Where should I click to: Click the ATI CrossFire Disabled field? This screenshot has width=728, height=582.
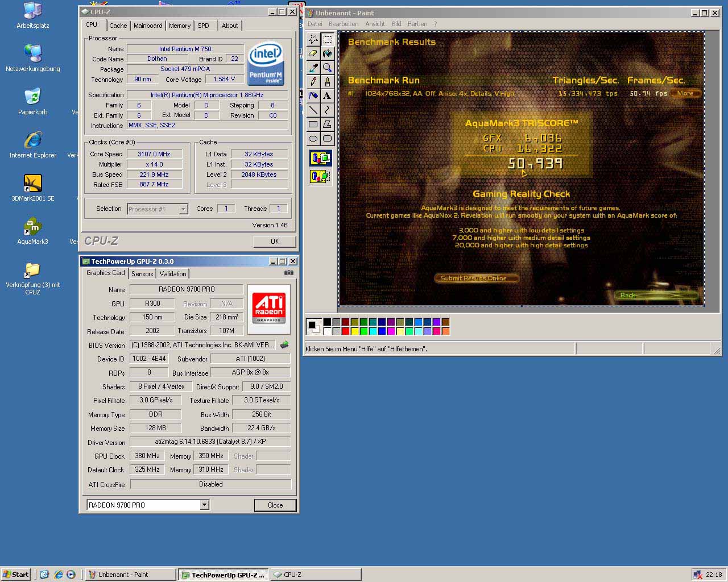(210, 484)
